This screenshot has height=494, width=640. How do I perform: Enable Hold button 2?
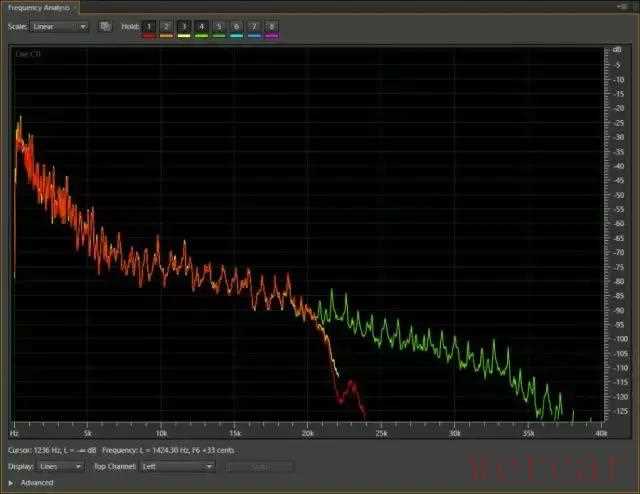[166, 26]
